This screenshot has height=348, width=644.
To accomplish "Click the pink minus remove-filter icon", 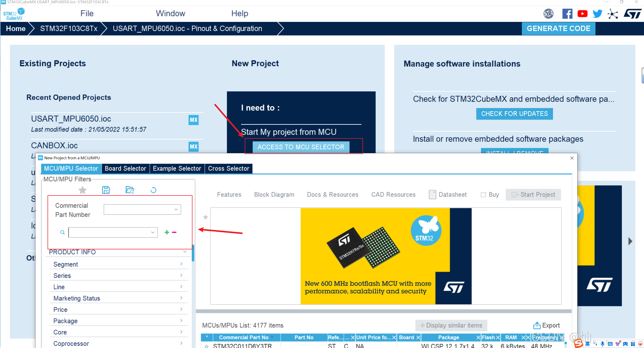I will click(x=174, y=232).
